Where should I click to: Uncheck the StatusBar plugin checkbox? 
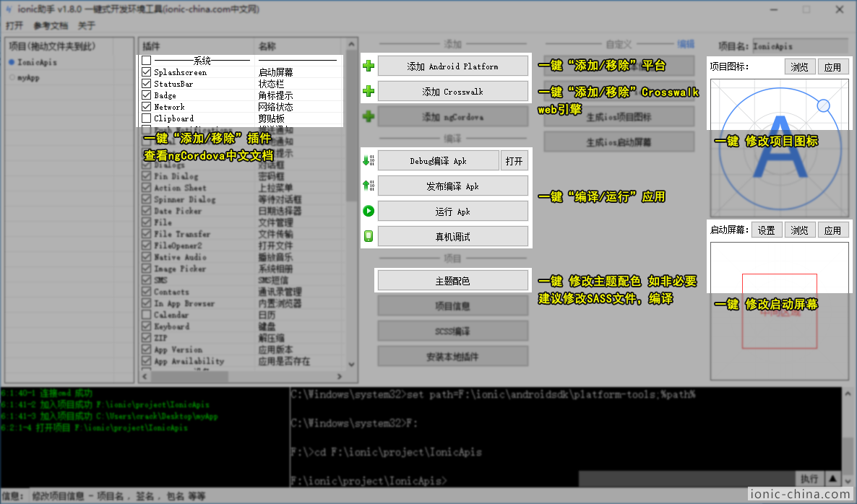tap(146, 83)
